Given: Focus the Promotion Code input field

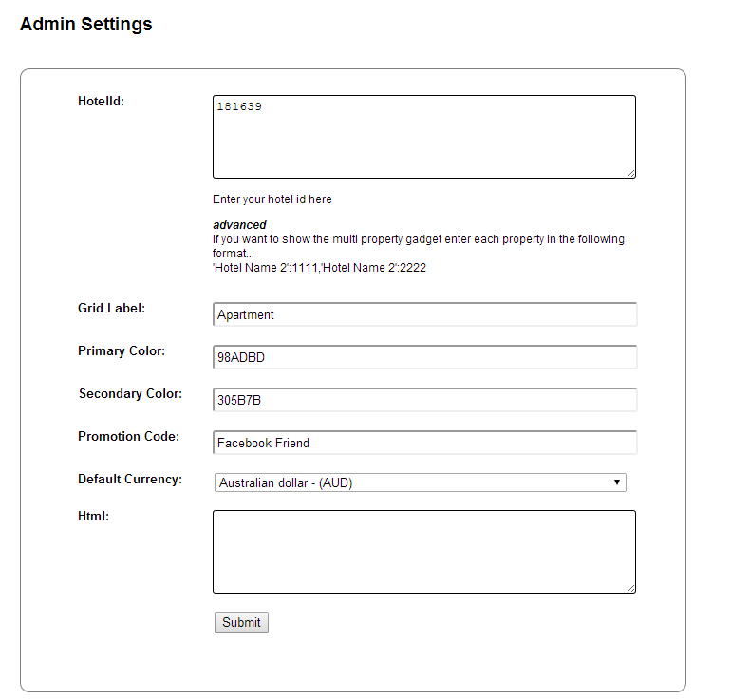Looking at the screenshot, I should (x=424, y=443).
